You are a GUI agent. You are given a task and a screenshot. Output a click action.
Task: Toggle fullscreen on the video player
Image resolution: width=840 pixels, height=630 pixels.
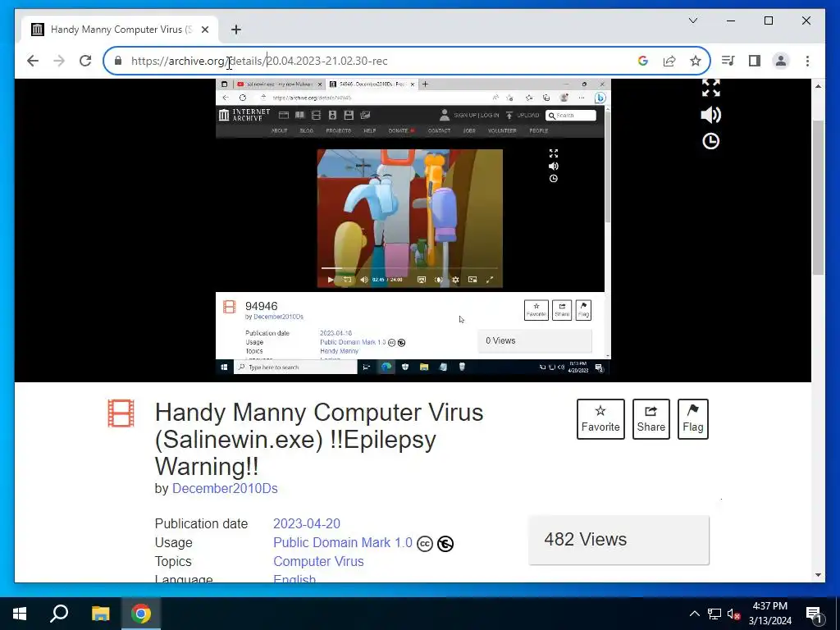pos(711,88)
